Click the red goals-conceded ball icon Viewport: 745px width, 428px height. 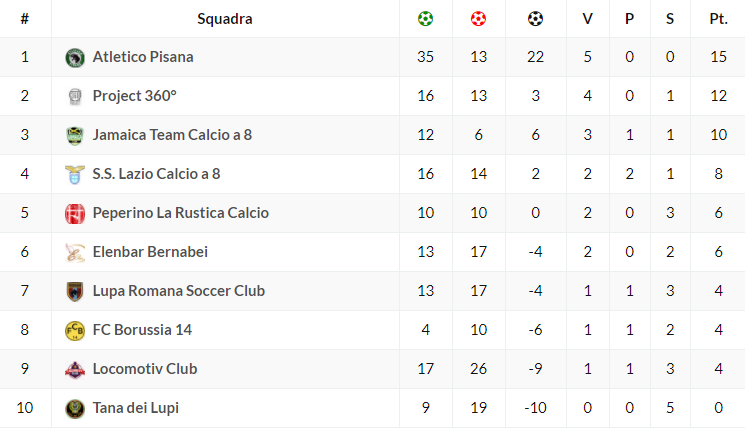478,18
